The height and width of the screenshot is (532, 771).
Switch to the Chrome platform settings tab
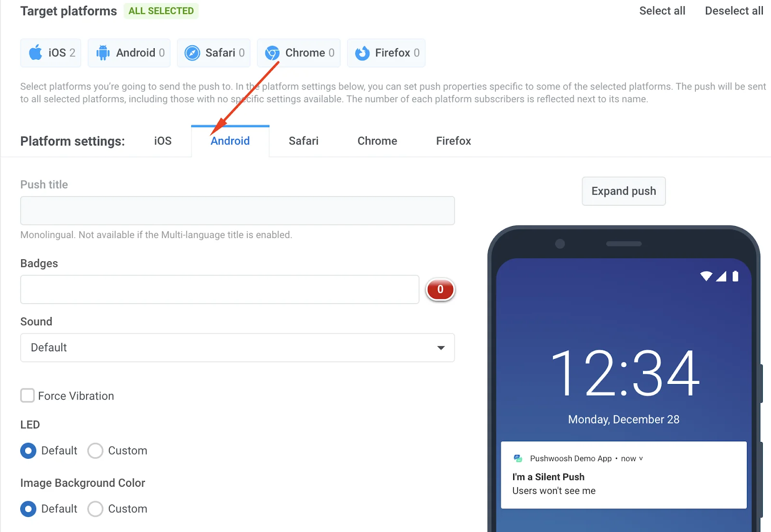point(377,141)
